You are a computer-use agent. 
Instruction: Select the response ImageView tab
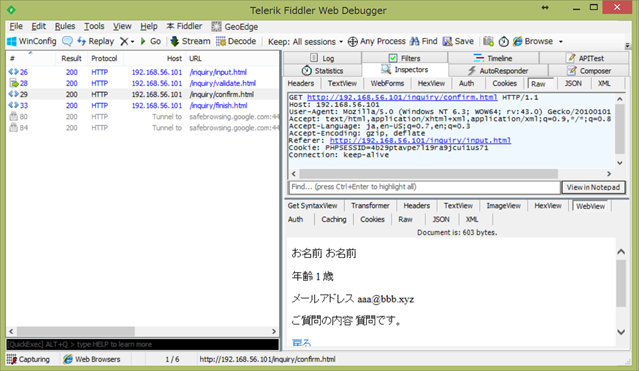(x=503, y=205)
